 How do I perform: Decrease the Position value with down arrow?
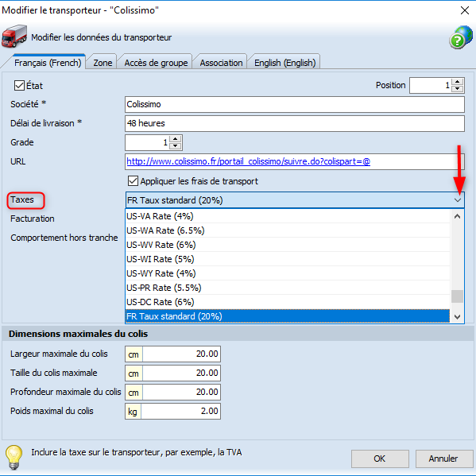457,89
